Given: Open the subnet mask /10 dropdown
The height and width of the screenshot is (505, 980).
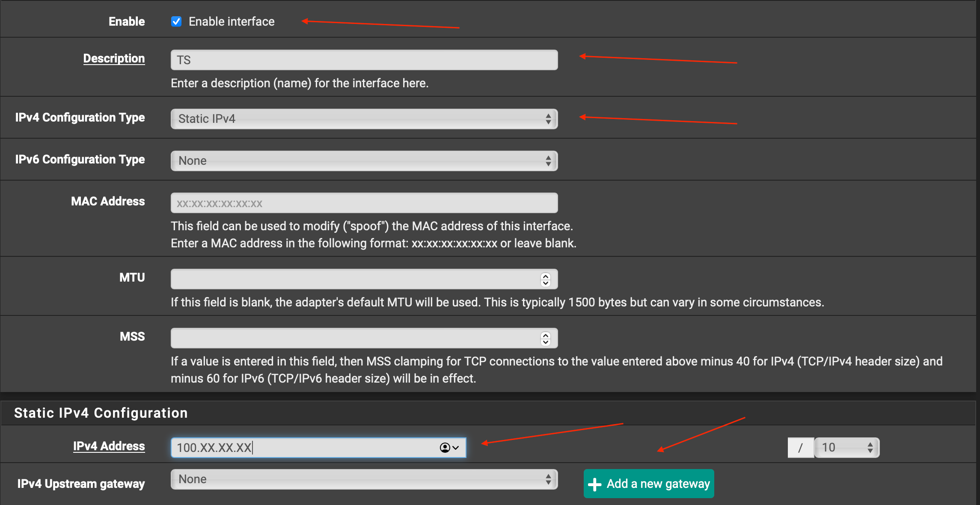Looking at the screenshot, I should 846,448.
